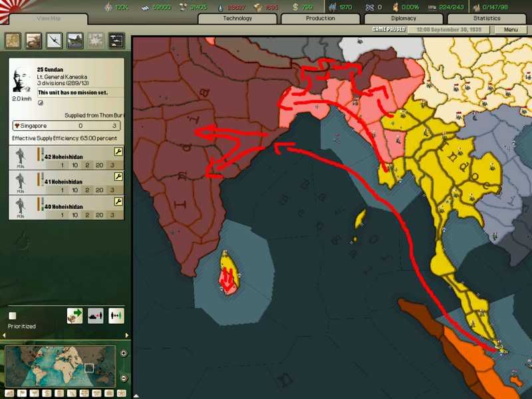Open the naval units list icon
Viewport: 532px width, 399px height.
coord(75,41)
